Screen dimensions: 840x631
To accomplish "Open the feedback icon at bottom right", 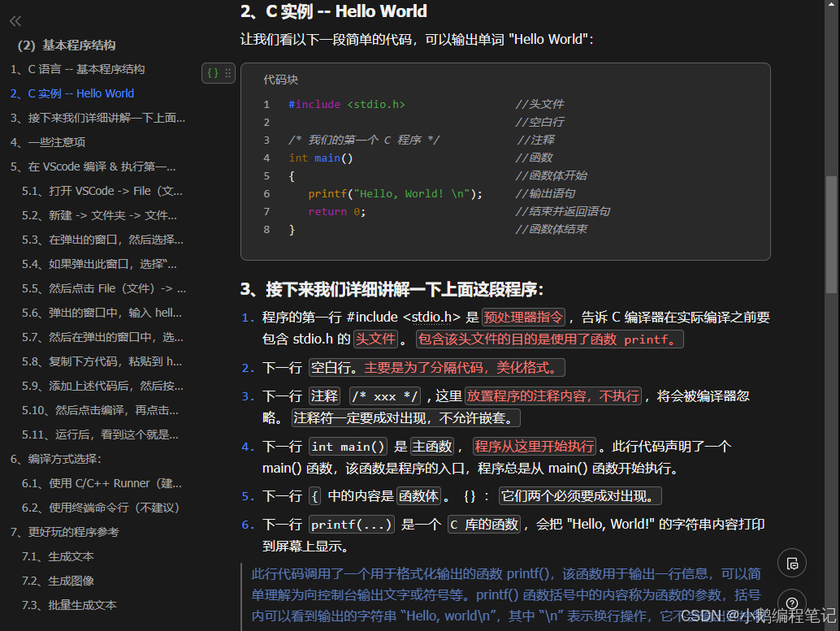I will [x=792, y=563].
